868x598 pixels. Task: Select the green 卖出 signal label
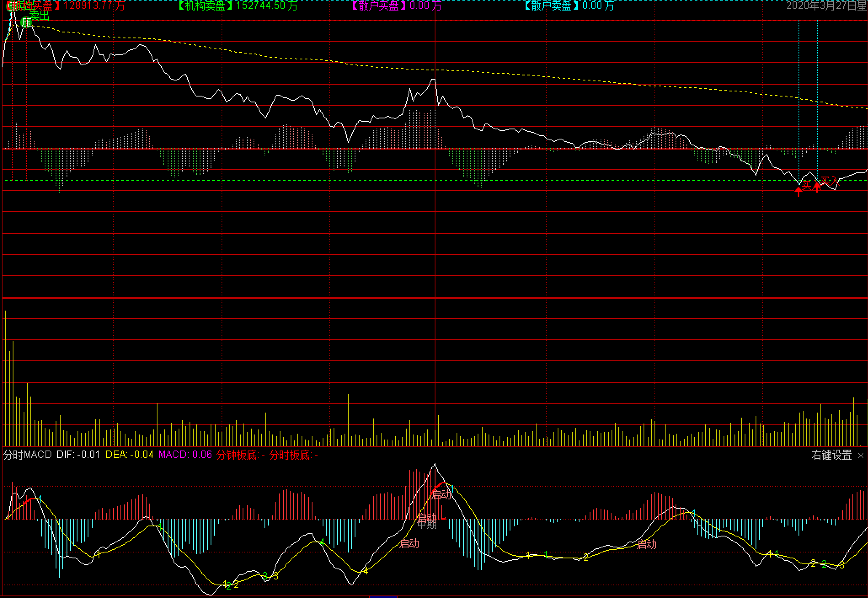coord(40,16)
